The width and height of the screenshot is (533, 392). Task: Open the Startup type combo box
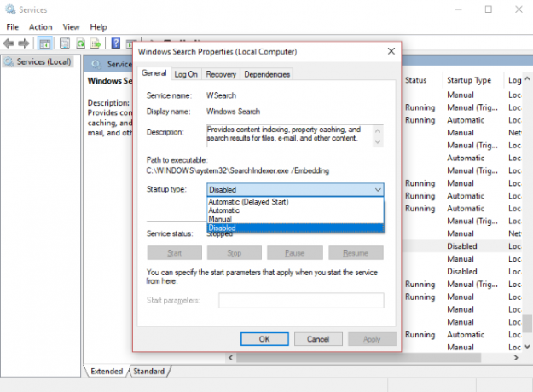[x=295, y=189]
